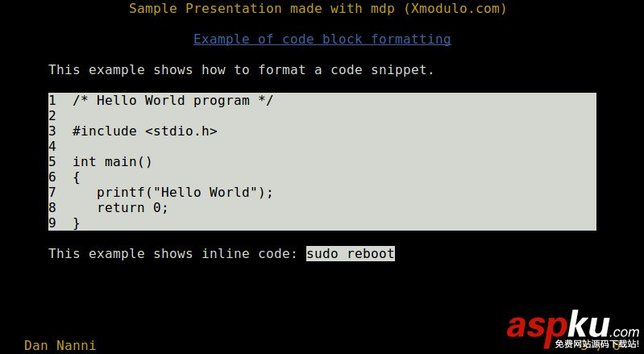
Task: Click the 'return 0;' code line
Action: click(133, 208)
